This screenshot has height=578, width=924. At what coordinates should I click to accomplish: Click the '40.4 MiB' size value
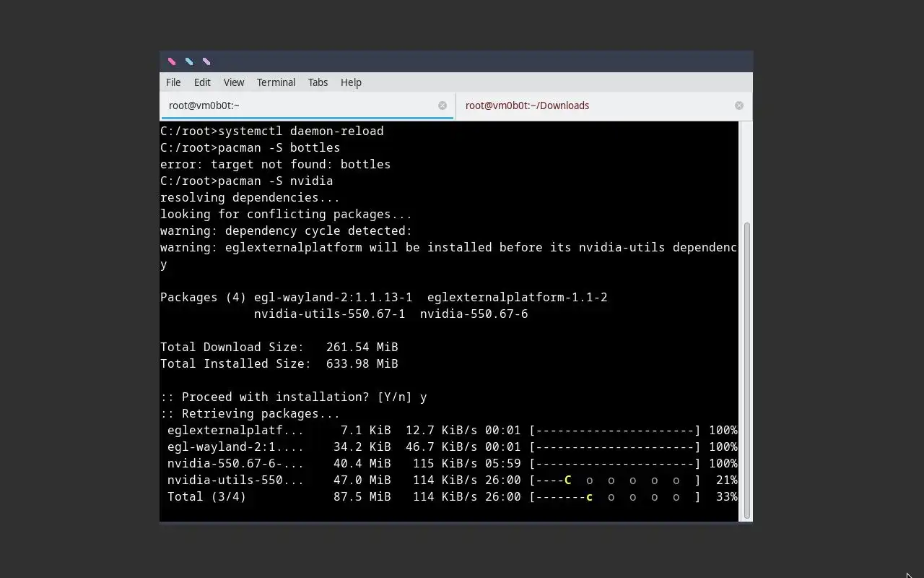pos(362,464)
